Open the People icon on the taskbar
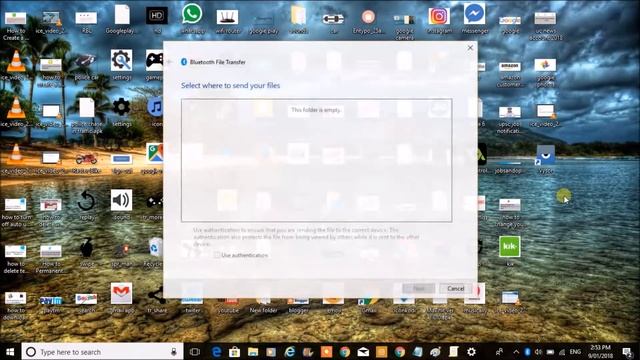Viewport: 640px width, 360px height. click(500, 352)
